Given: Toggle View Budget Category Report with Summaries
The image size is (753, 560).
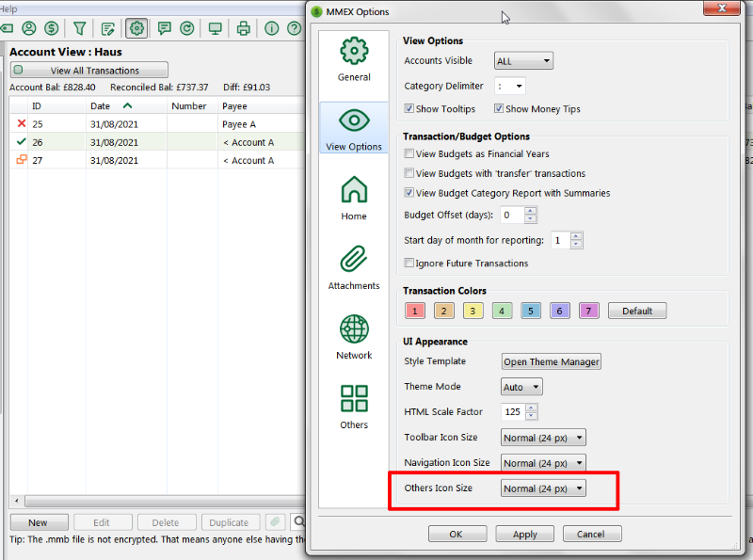Looking at the screenshot, I should pos(409,193).
